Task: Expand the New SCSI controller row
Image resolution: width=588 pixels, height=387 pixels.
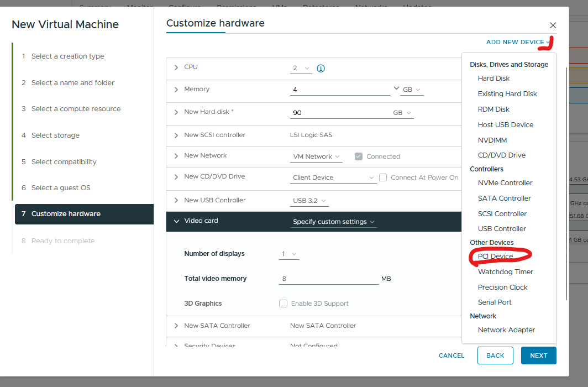Action: click(176, 135)
